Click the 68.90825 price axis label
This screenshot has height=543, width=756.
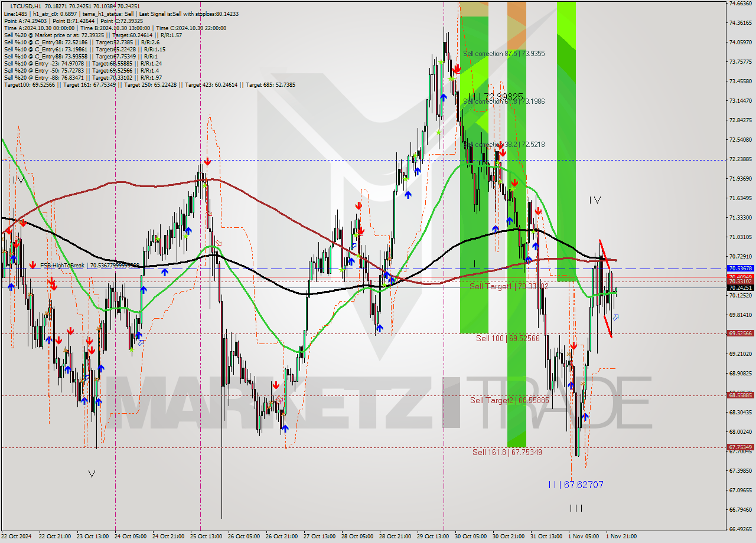pos(740,373)
